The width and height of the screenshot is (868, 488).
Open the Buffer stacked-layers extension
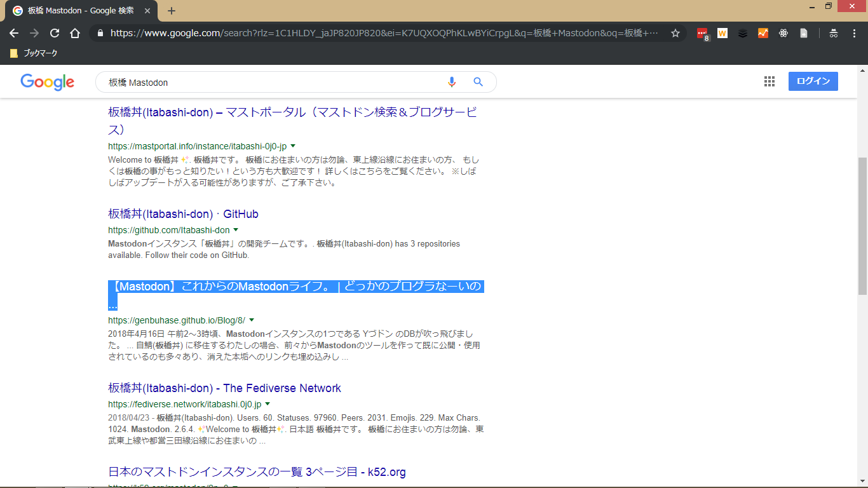coord(743,33)
